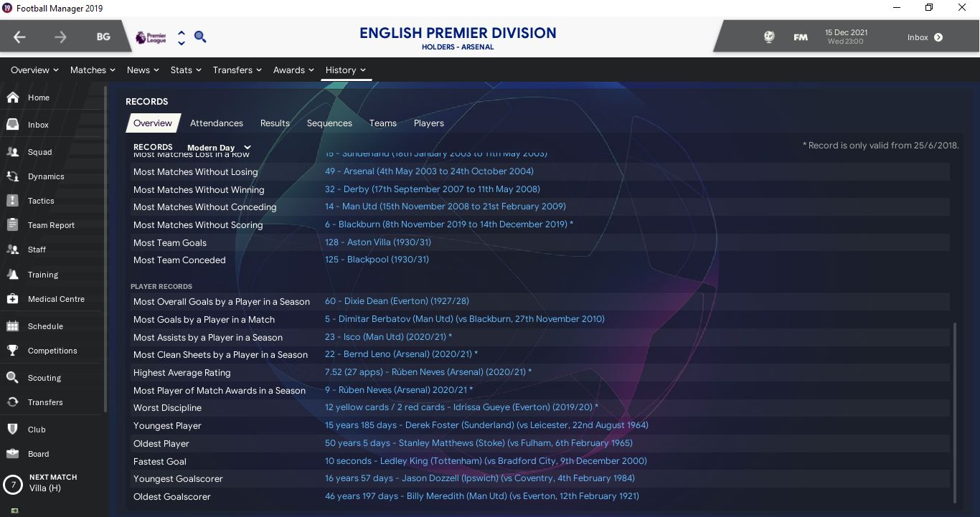Screen dimensions: 980x517
Task: Click the sidebar vertical scrollbar
Action: (x=105, y=250)
